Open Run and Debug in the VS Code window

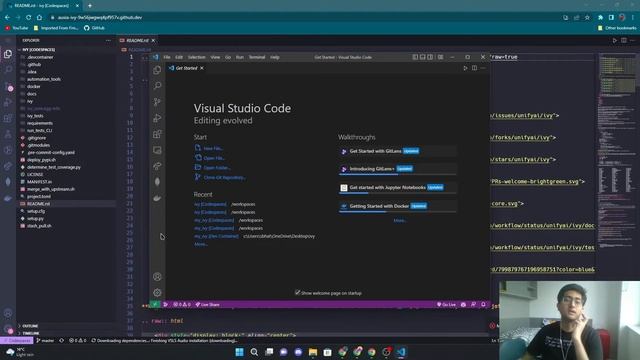(157, 118)
